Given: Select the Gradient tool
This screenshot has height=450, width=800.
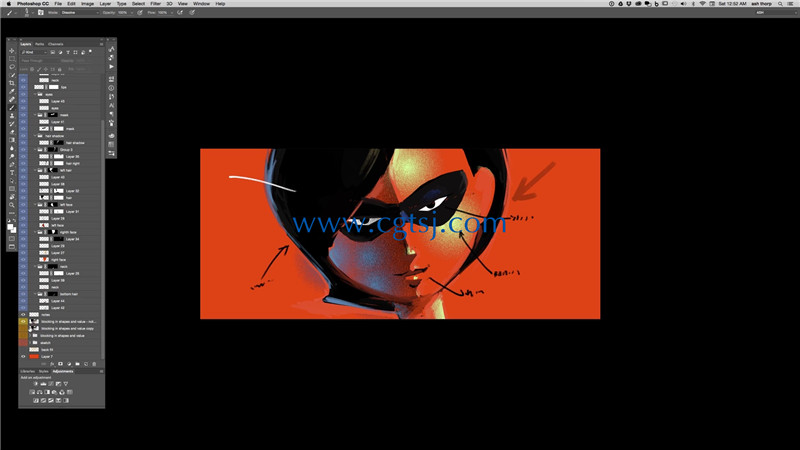Looking at the screenshot, I should pyautogui.click(x=12, y=140).
